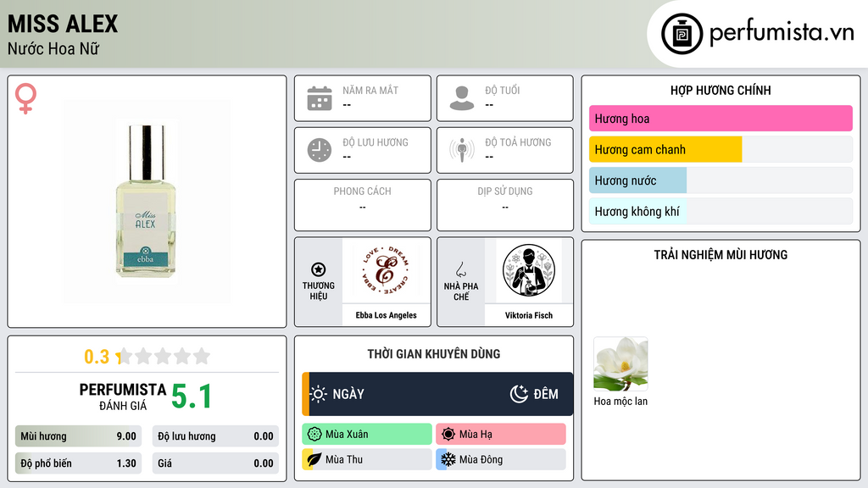Click the sun icon in Mùa Hạ
Viewport: 868px width, 488px height.
tap(448, 435)
